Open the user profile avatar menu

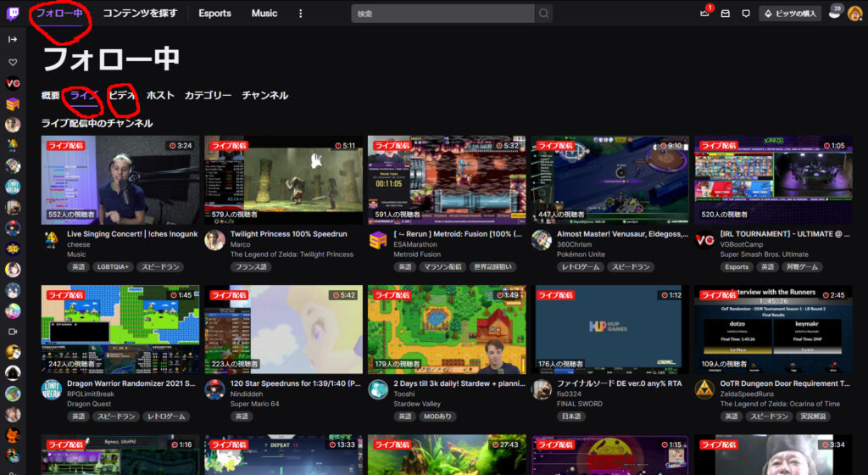click(x=855, y=14)
